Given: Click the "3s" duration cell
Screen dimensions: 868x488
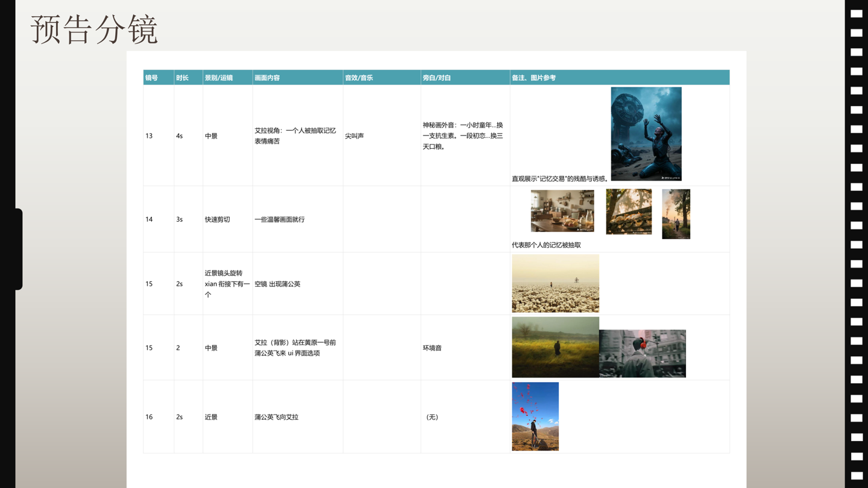Looking at the screenshot, I should click(189, 219).
